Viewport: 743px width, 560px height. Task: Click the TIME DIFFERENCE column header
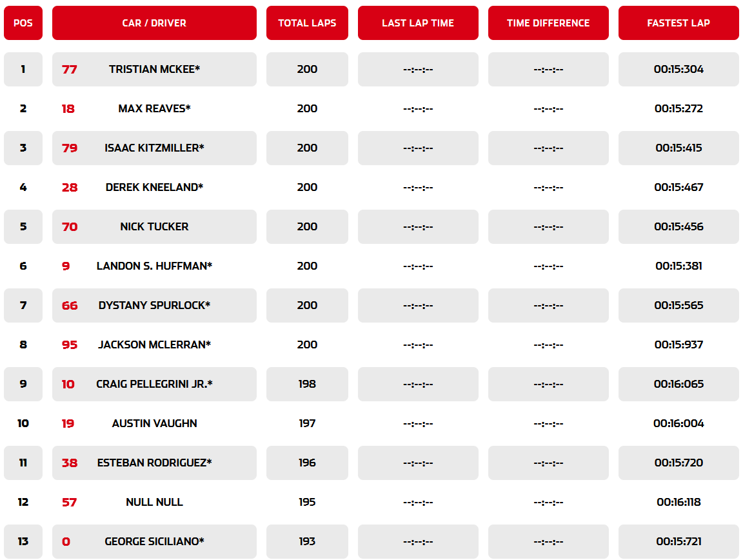coord(548,23)
